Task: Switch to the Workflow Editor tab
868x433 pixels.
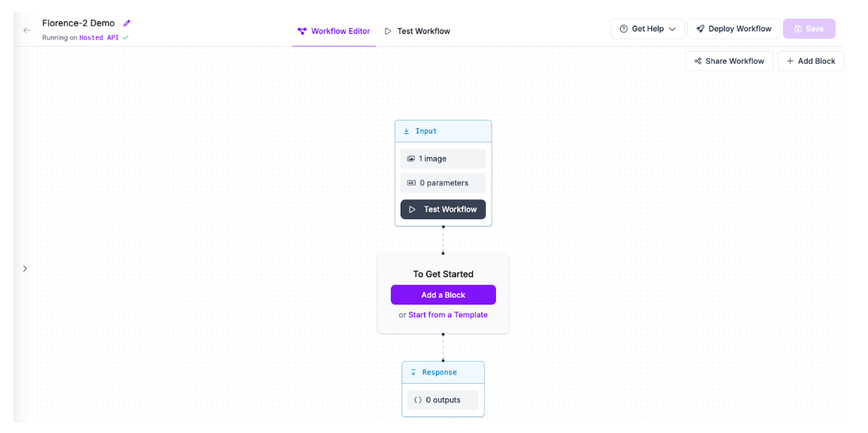Action: click(x=333, y=31)
